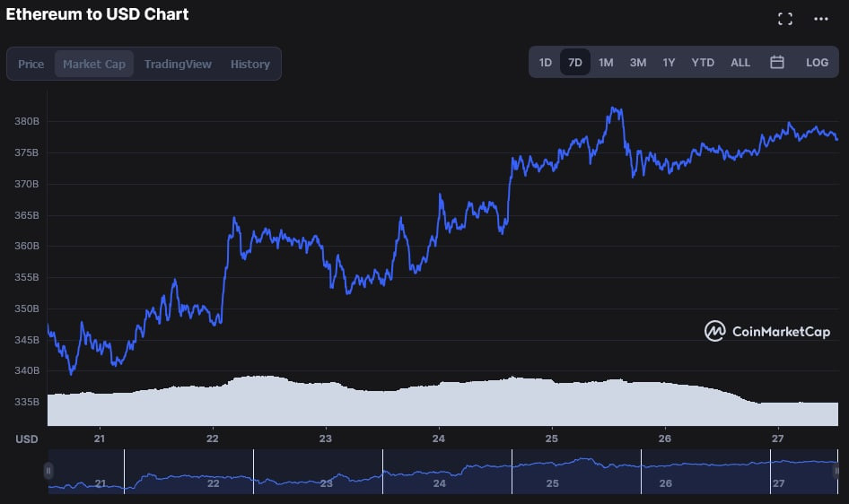The image size is (849, 504).
Task: Toggle the LOG scale option
Action: coord(817,63)
